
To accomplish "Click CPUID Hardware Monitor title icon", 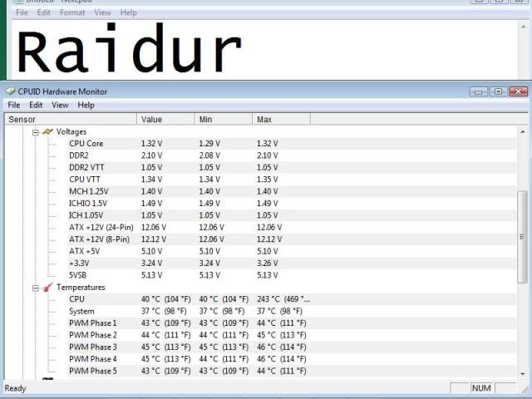I will pyautogui.click(x=10, y=91).
